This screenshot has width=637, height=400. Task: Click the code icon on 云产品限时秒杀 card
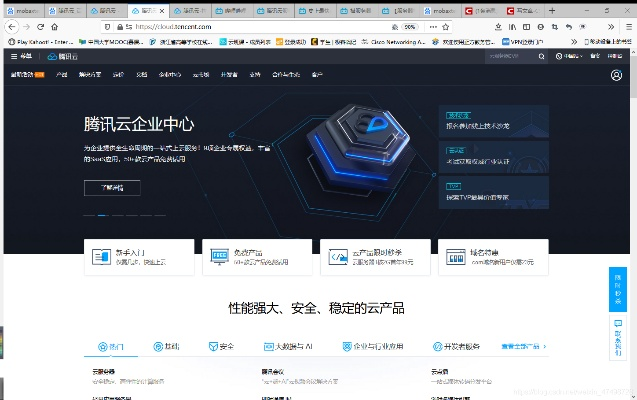[x=338, y=257]
